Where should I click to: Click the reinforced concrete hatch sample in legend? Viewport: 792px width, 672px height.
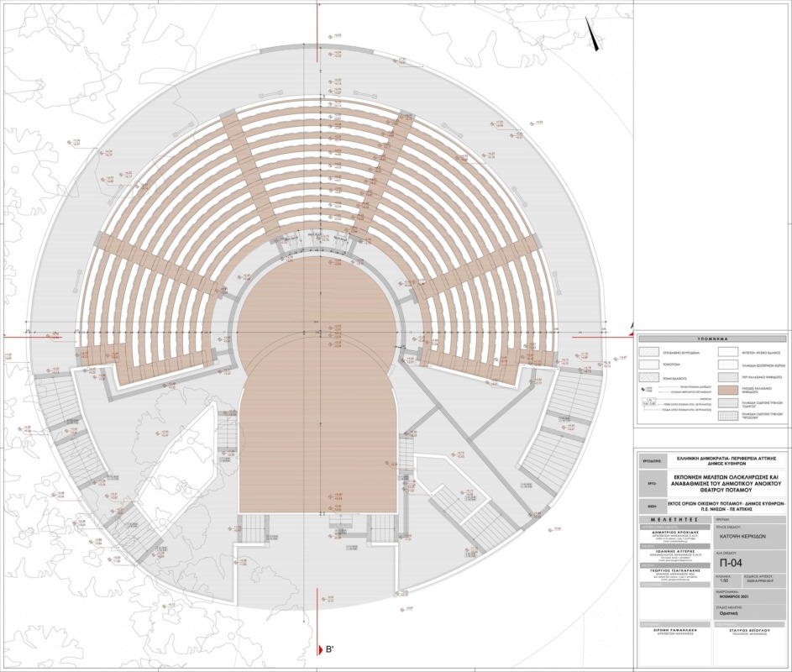coord(649,352)
